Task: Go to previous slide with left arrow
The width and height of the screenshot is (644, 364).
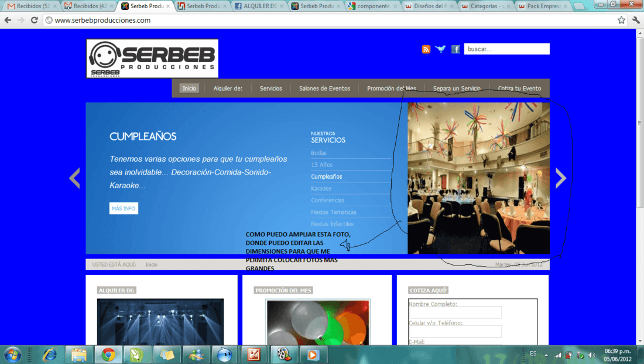Action: point(74,178)
